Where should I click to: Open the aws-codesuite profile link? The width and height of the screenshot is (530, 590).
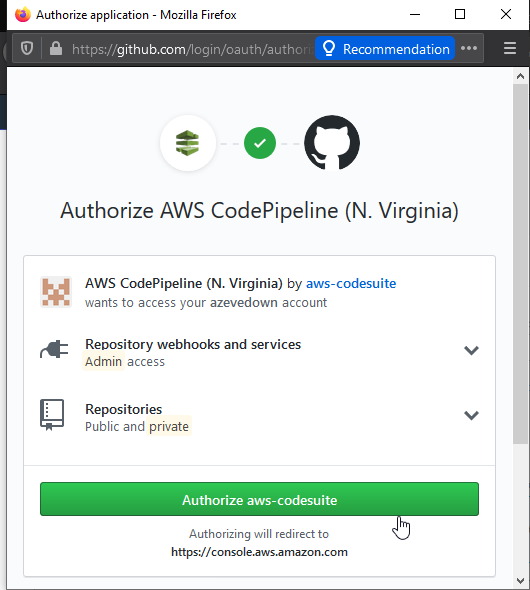pos(351,283)
